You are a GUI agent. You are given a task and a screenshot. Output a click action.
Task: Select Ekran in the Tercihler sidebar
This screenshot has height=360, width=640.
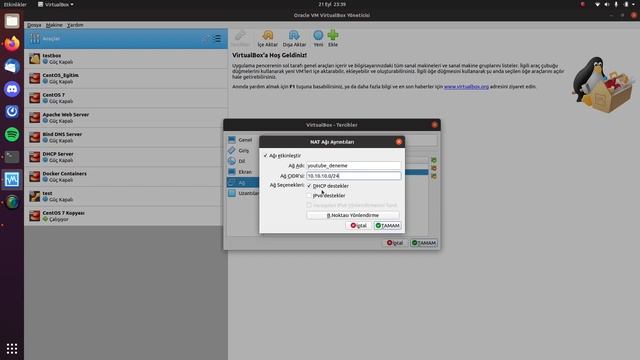(242, 172)
